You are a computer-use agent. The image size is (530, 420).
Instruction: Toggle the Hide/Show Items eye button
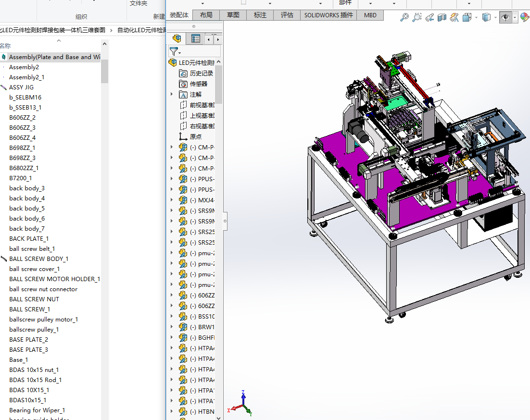[505, 17]
